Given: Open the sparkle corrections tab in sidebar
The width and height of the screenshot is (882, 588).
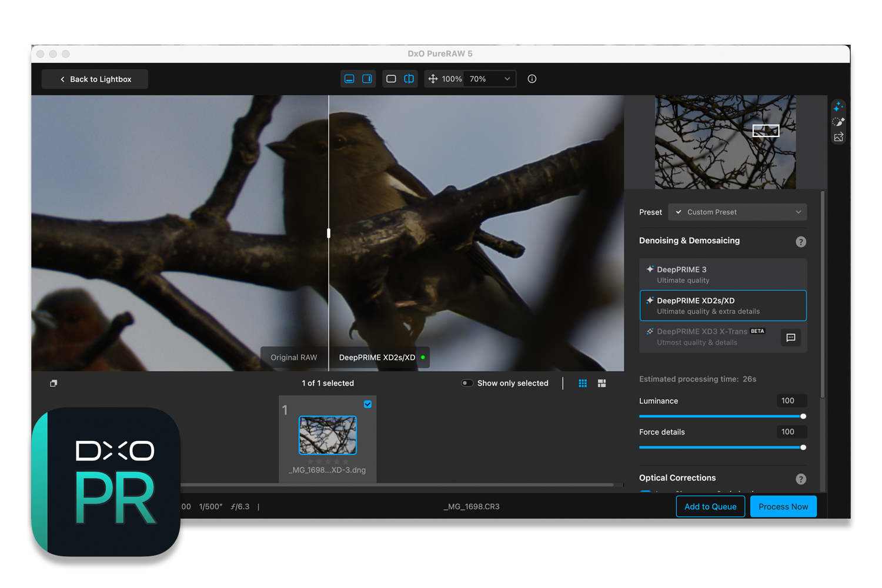Looking at the screenshot, I should pos(838,107).
